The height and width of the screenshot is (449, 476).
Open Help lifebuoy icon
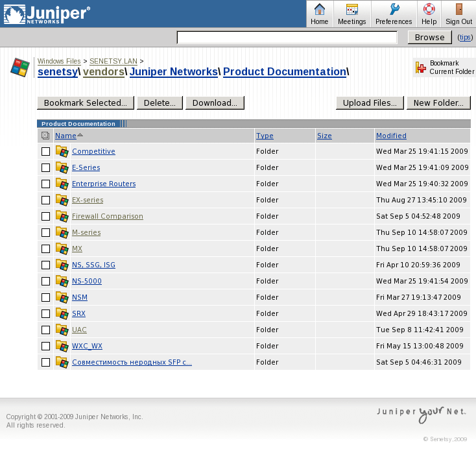point(429,9)
